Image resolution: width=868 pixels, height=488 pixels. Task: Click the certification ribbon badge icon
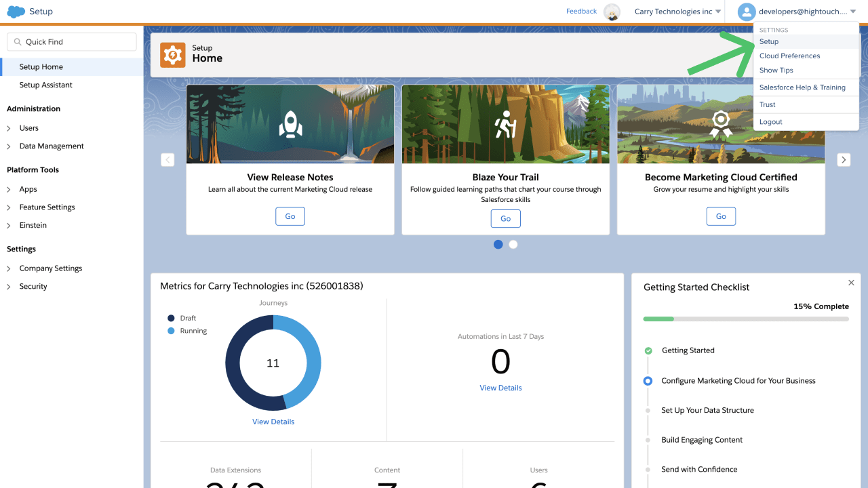click(x=720, y=125)
